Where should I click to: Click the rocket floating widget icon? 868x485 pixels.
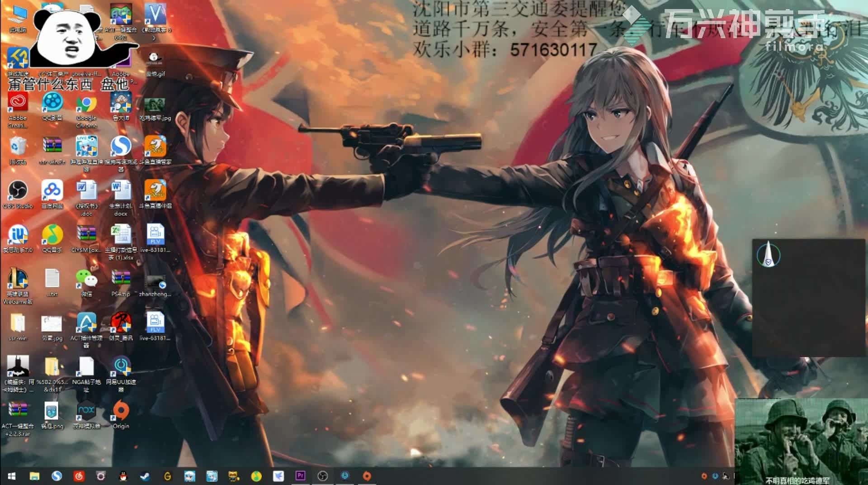tap(769, 255)
